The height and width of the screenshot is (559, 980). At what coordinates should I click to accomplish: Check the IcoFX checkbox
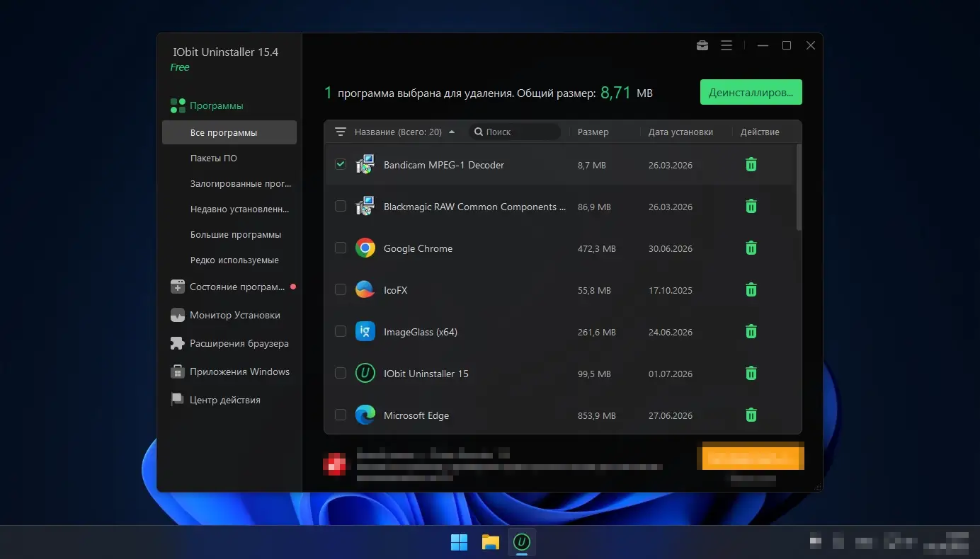[341, 289]
